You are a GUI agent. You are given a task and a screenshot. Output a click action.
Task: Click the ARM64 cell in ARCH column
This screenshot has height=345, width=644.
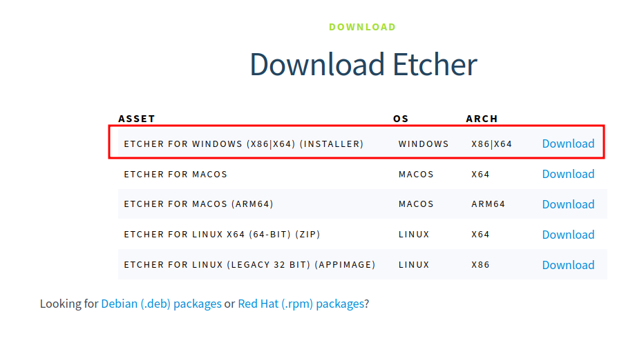[488, 205]
